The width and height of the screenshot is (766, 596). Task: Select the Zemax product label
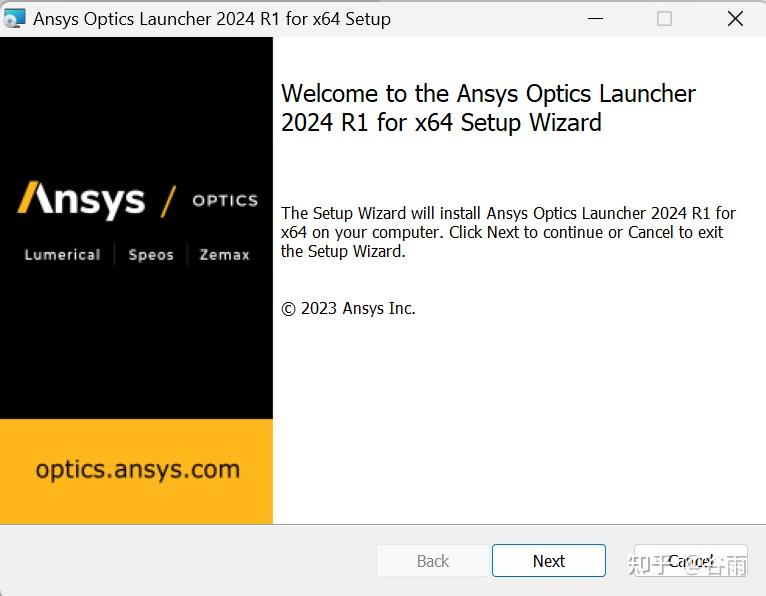(x=224, y=255)
